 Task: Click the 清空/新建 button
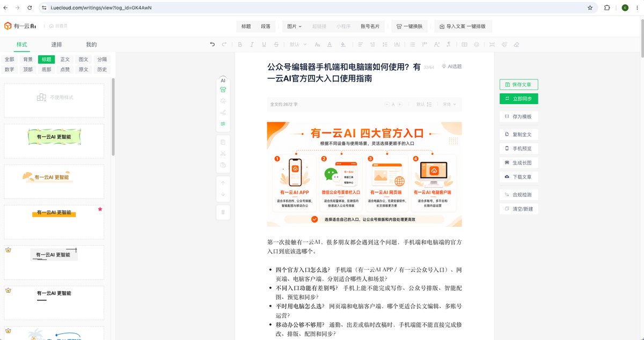518,209
